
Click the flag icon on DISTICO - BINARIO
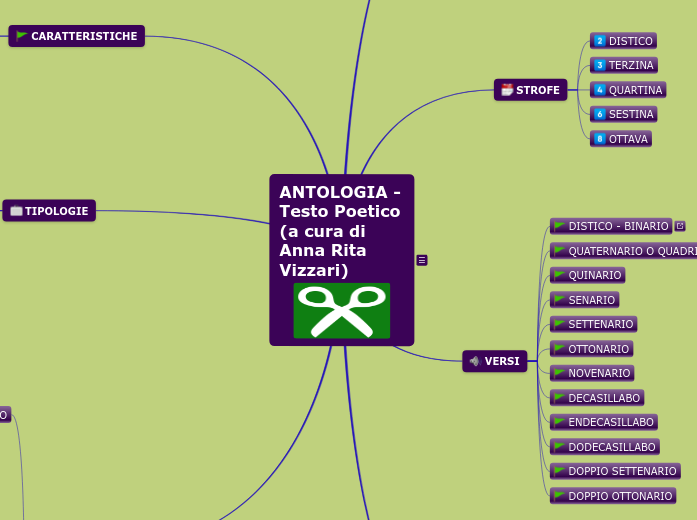pyautogui.click(x=560, y=226)
